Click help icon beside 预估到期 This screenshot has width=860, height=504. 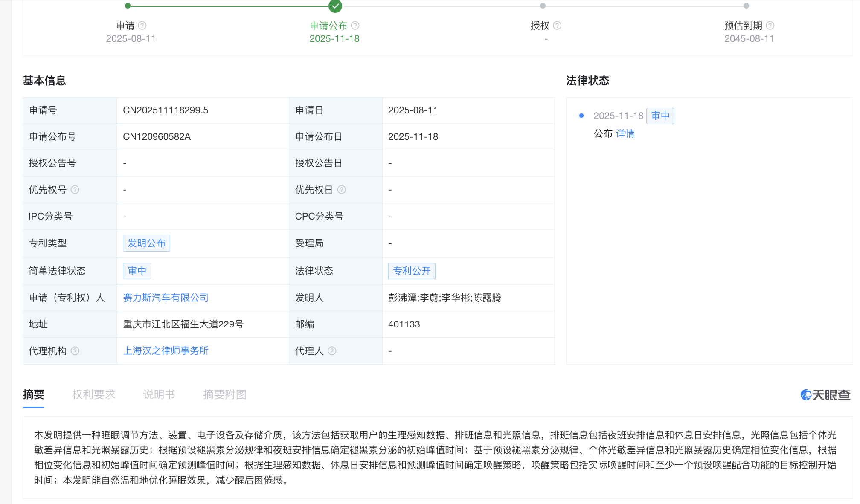pyautogui.click(x=770, y=26)
